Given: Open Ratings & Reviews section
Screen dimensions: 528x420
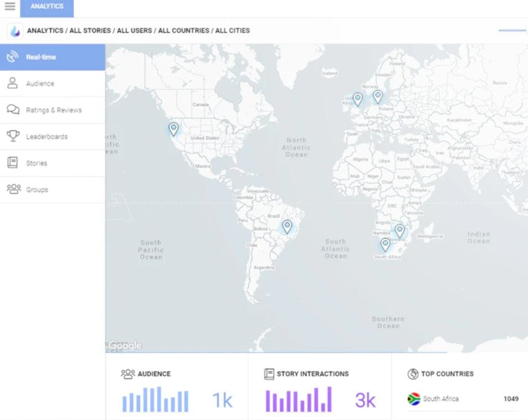Looking at the screenshot, I should click(x=53, y=110).
